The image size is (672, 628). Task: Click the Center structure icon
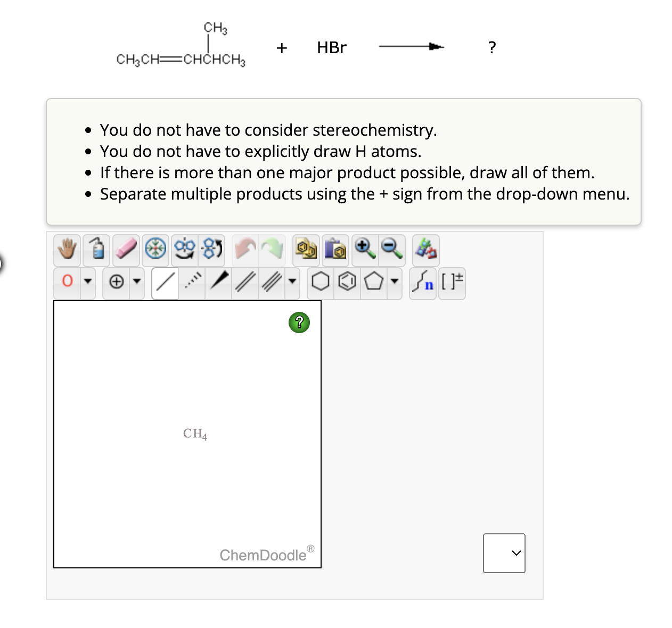click(x=155, y=250)
